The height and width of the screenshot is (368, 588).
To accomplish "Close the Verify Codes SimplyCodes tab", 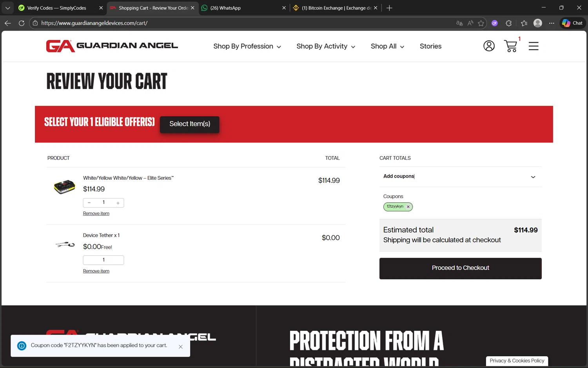I will coord(101,8).
